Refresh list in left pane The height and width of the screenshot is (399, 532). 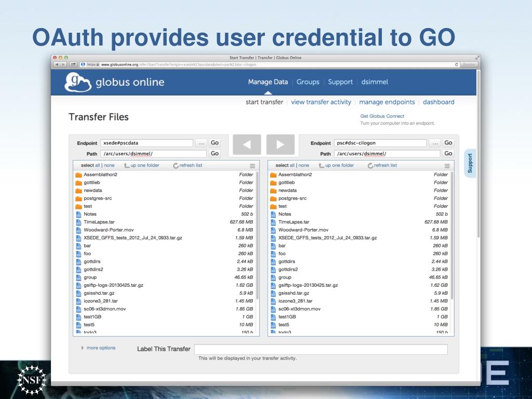[x=188, y=165]
